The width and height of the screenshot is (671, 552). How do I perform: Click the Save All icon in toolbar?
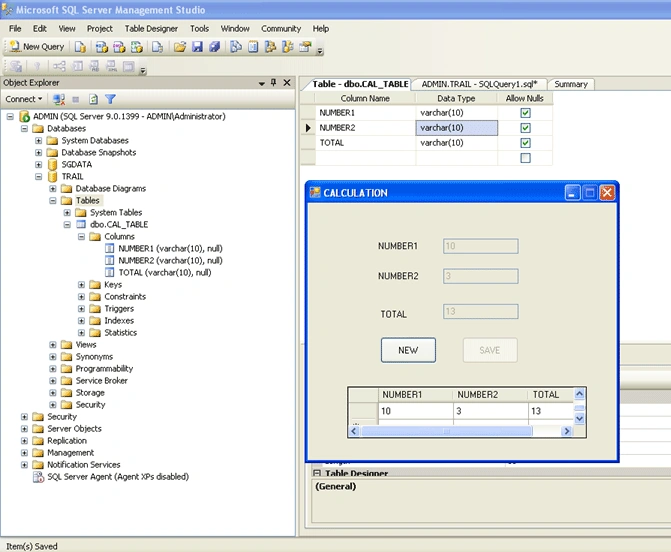[x=214, y=47]
